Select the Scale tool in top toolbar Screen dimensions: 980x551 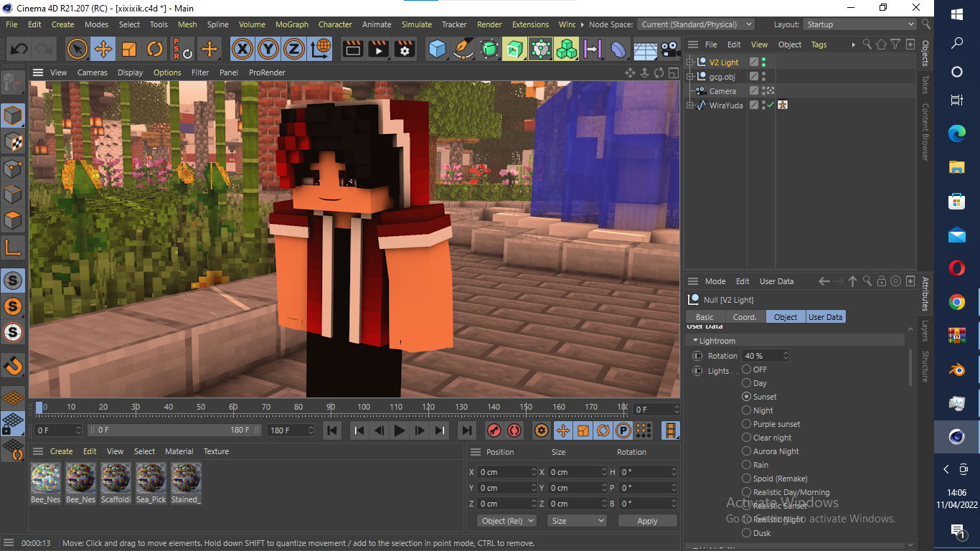click(129, 49)
